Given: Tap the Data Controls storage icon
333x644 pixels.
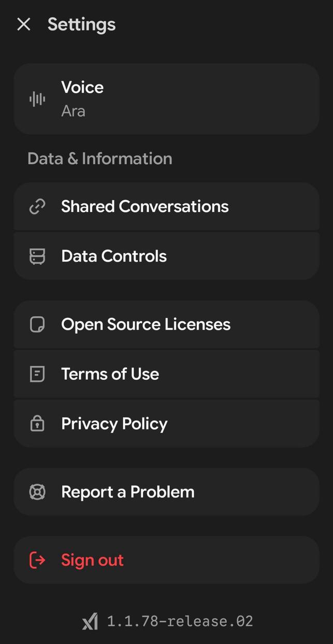Looking at the screenshot, I should pos(37,256).
